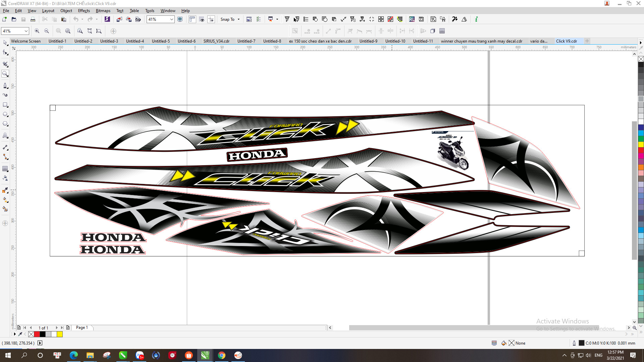Image resolution: width=644 pixels, height=362 pixels.
Task: Click the Open folder icon in the toolbar
Action: 14,19
